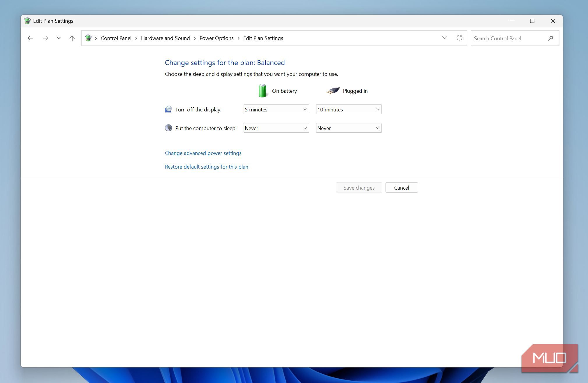Expand chevron after Power Options breadcrumb

click(x=238, y=38)
